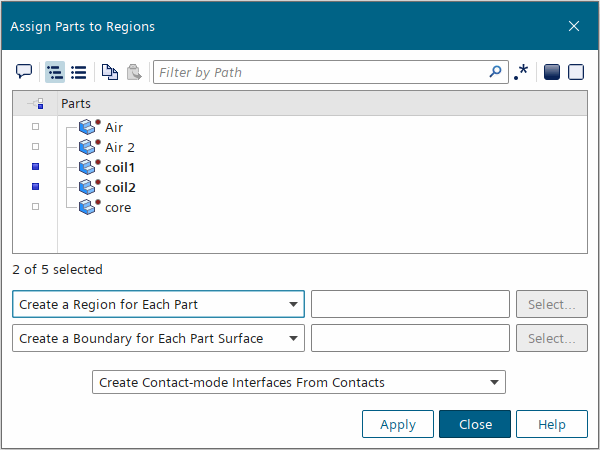
Task: Select the coil2 part in tree
Action: click(119, 187)
